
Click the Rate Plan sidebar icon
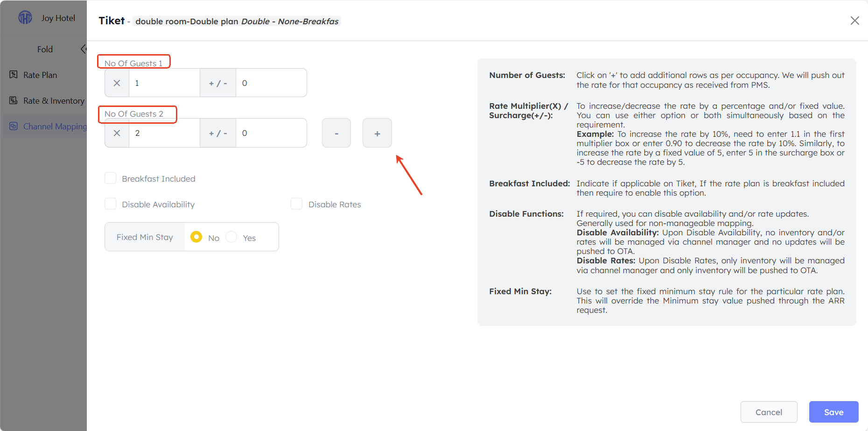14,75
